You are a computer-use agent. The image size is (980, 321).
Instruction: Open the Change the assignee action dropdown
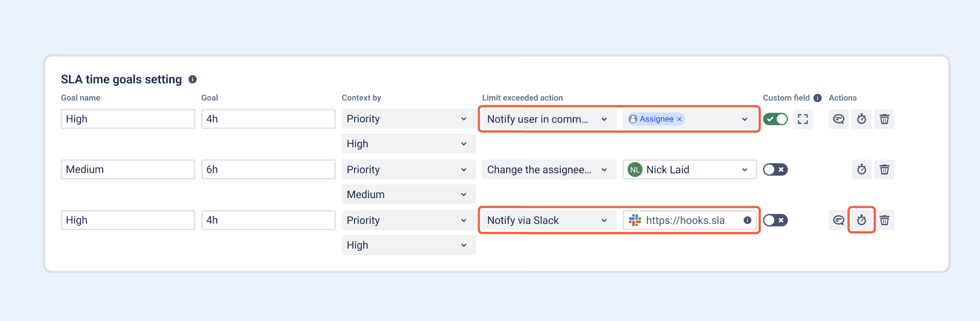coord(549,170)
